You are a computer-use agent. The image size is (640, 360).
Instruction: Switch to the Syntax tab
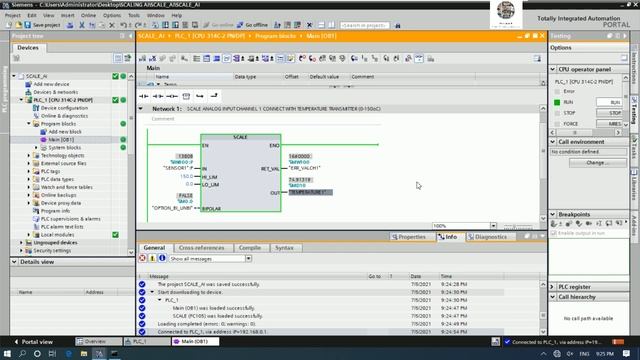[284, 248]
